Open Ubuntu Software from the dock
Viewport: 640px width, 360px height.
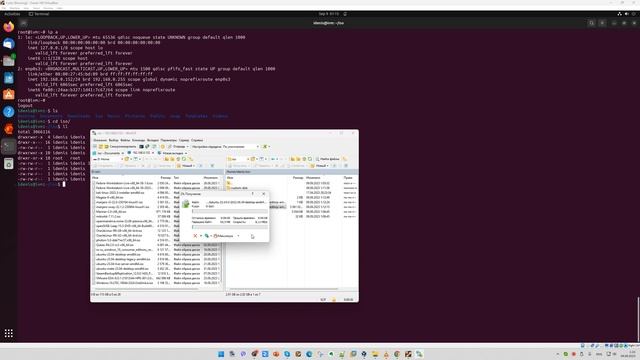pos(9,95)
